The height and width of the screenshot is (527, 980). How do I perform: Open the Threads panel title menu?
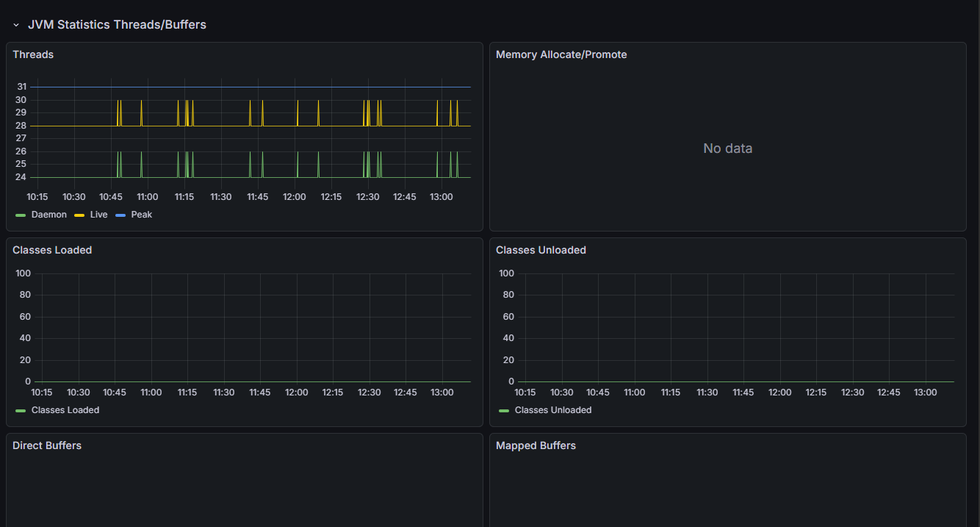(x=33, y=54)
